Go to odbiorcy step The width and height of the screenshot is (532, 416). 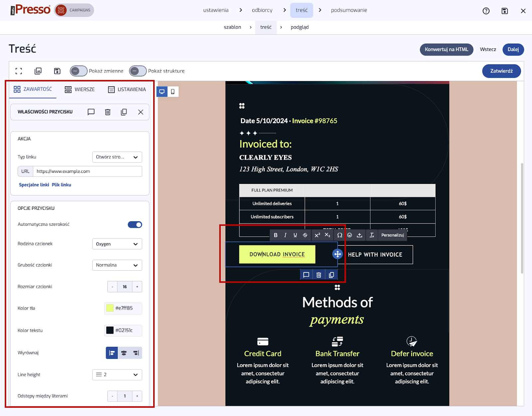(x=262, y=10)
